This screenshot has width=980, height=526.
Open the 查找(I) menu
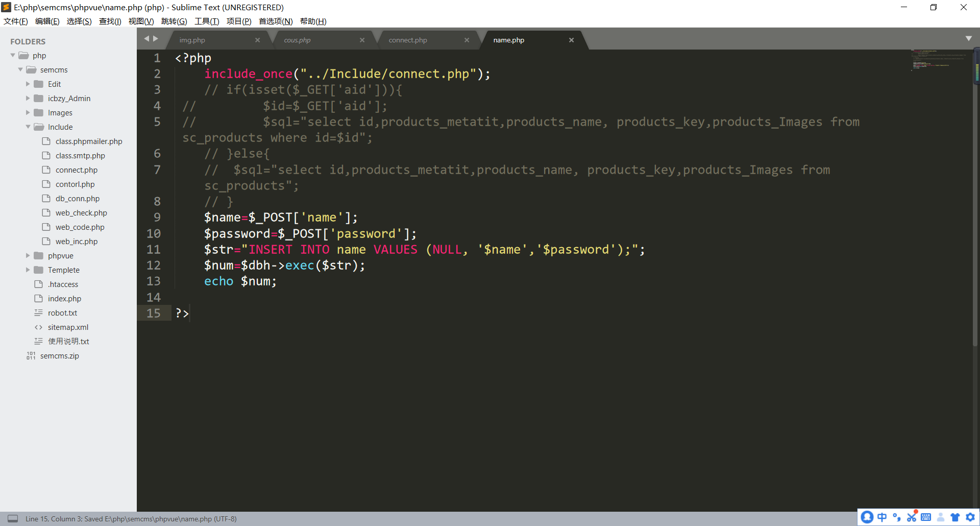(x=110, y=21)
